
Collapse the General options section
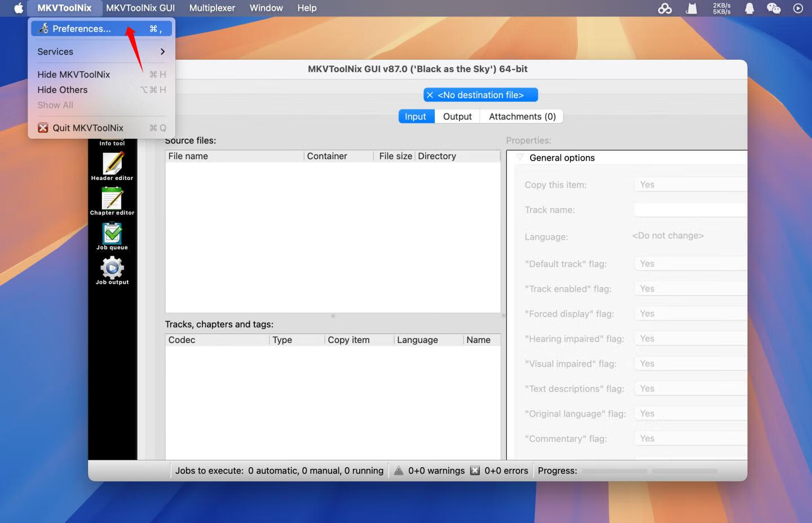coord(520,157)
